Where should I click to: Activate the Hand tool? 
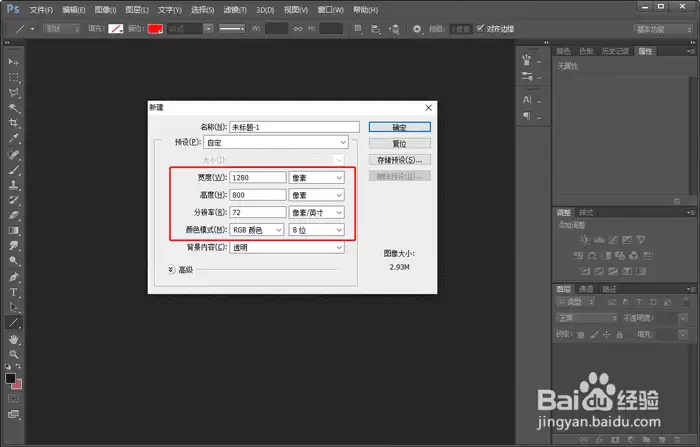13,339
